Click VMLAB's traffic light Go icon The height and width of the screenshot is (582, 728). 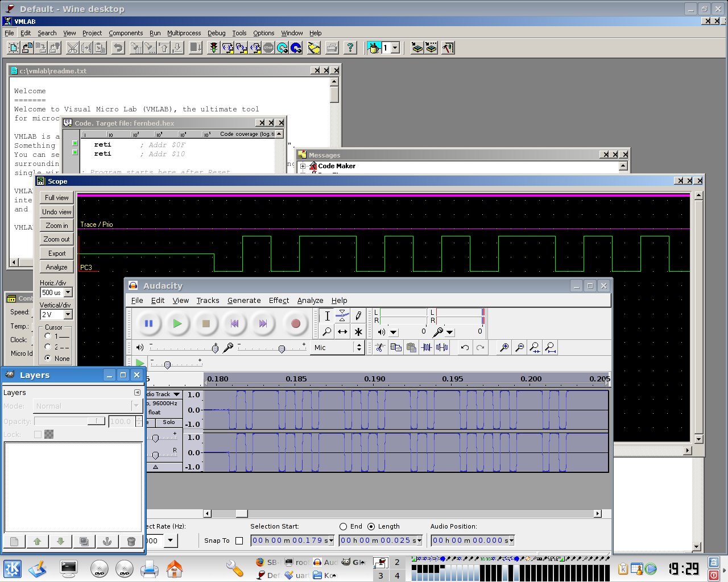(x=213, y=48)
